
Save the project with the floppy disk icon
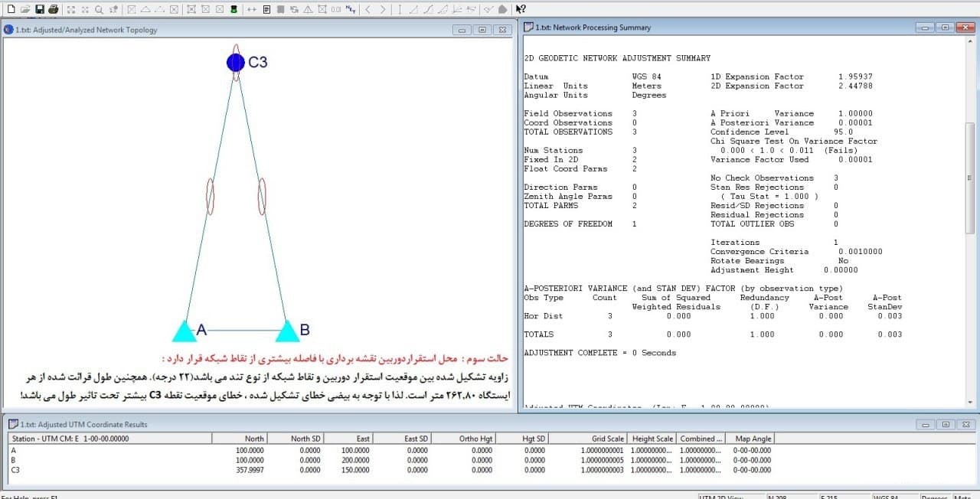pos(39,9)
